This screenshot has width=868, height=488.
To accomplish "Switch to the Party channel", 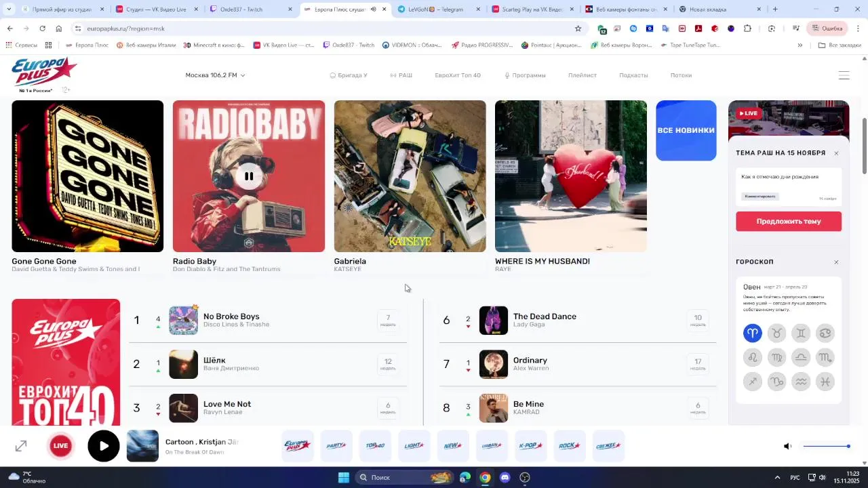I will tap(336, 446).
